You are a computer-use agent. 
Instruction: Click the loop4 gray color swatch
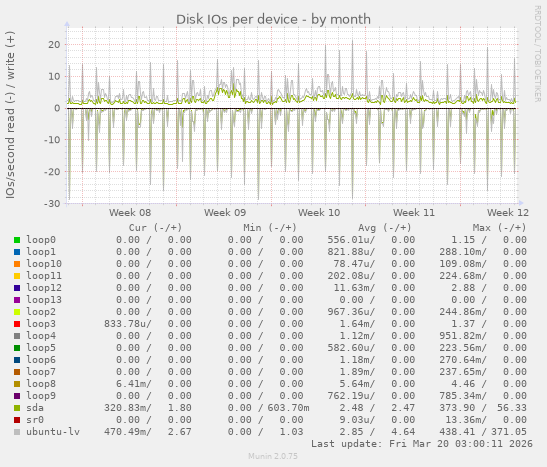click(x=17, y=336)
